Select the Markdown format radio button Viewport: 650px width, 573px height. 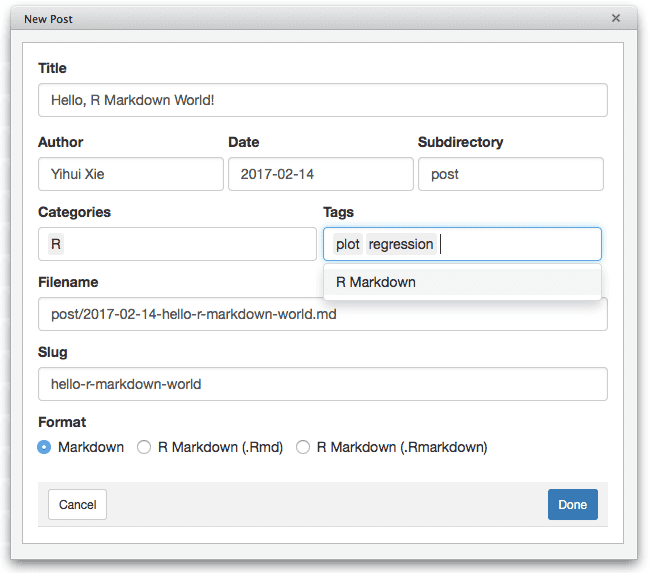tap(44, 448)
